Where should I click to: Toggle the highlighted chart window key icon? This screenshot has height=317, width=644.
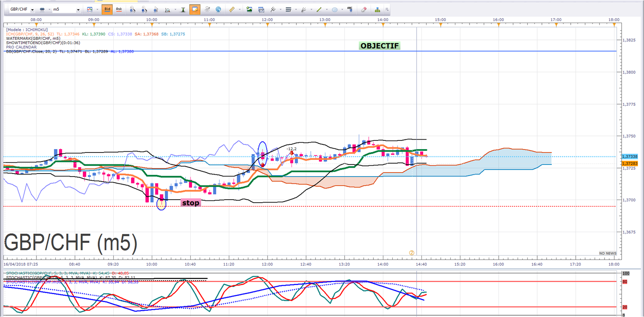coord(195,9)
